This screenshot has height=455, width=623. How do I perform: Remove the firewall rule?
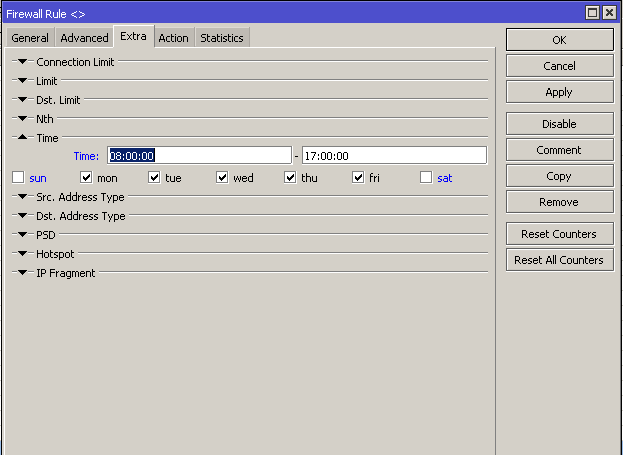pos(559,202)
